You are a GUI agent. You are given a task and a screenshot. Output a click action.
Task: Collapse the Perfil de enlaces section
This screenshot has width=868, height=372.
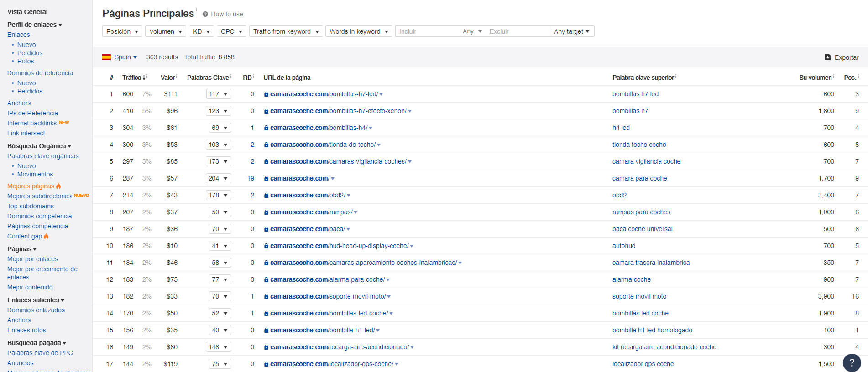[35, 25]
